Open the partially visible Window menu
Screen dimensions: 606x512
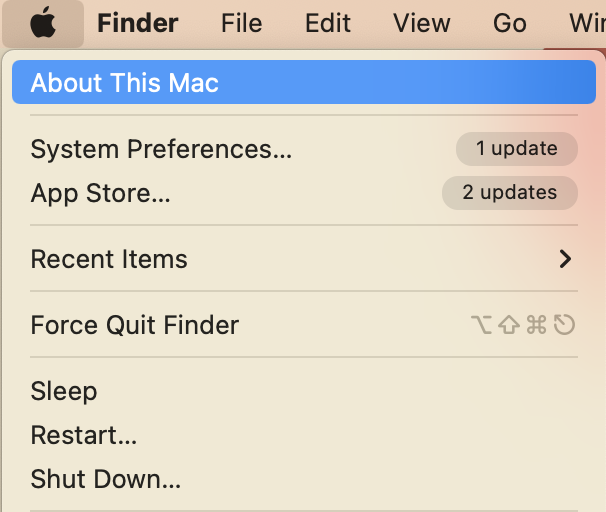coord(586,23)
